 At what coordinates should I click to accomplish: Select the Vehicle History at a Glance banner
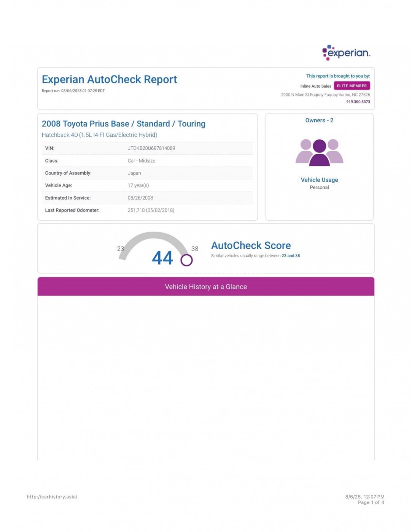pos(206,287)
